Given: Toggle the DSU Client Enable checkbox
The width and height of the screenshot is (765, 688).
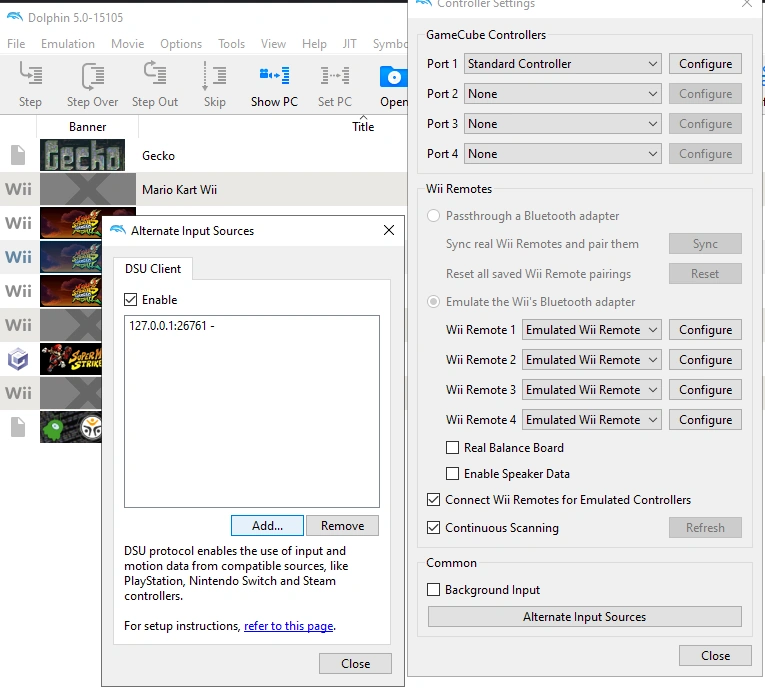Looking at the screenshot, I should point(130,300).
